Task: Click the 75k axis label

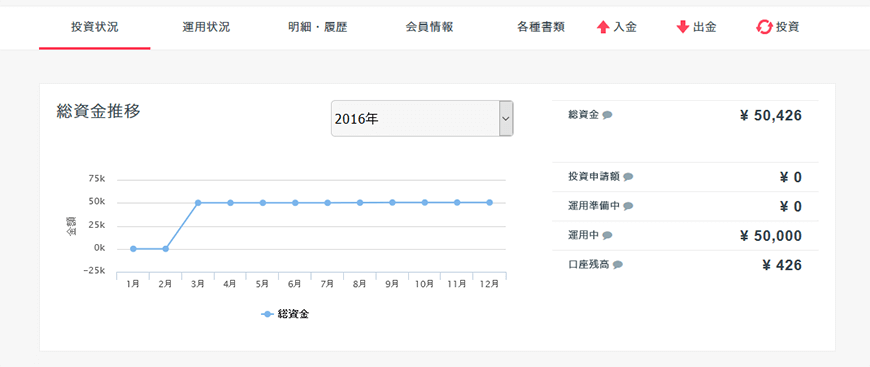Action: [x=97, y=179]
